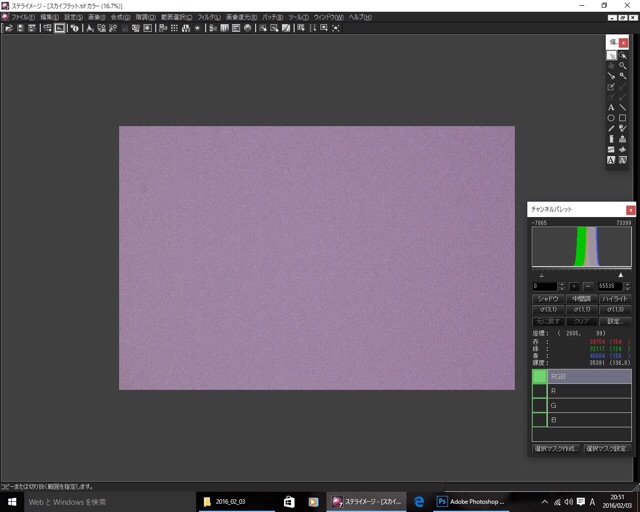The width and height of the screenshot is (640, 512).
Task: Select the B channel row
Action: (582, 420)
